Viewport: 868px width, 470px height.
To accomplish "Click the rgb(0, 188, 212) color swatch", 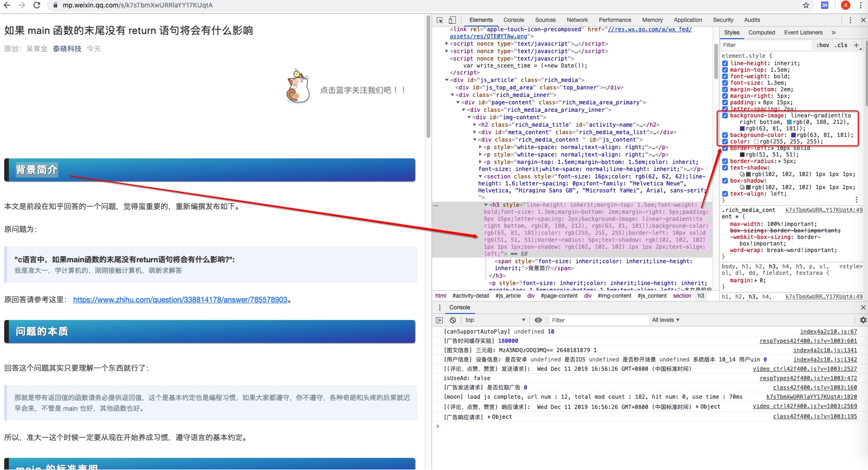I will coord(789,122).
